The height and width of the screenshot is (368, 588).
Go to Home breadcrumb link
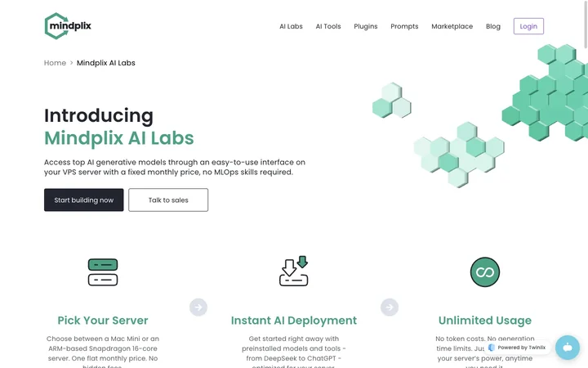(55, 63)
